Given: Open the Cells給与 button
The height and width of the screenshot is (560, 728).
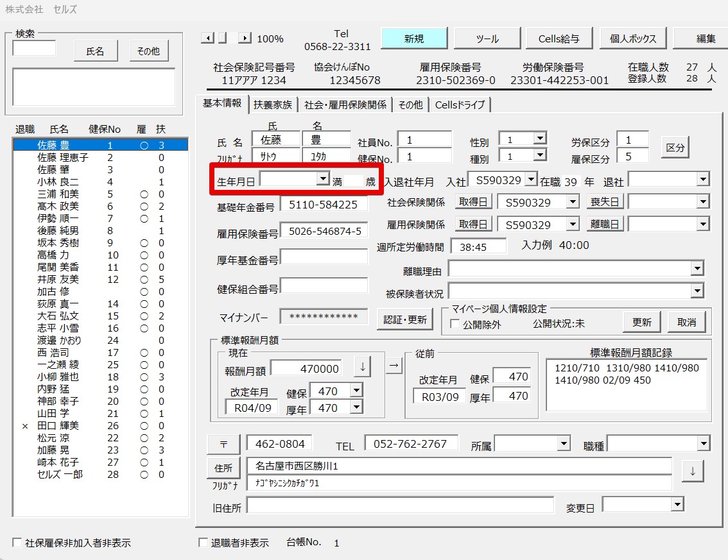Looking at the screenshot, I should pyautogui.click(x=559, y=38).
